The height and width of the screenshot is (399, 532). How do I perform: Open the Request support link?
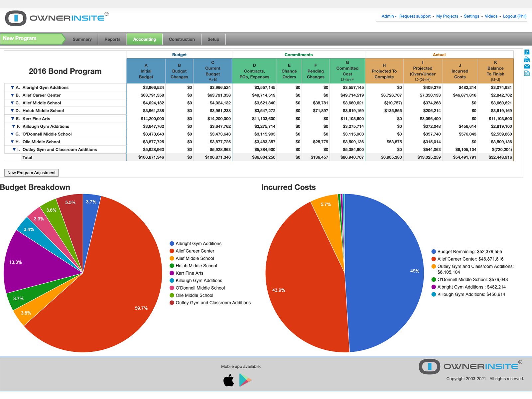pyautogui.click(x=415, y=16)
